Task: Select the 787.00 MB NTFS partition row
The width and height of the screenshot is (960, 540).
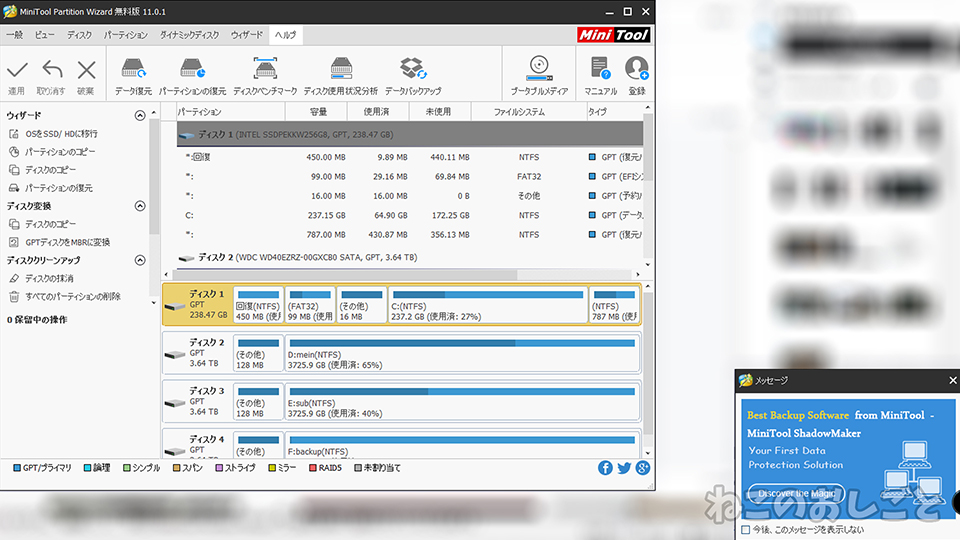Action: (x=410, y=235)
